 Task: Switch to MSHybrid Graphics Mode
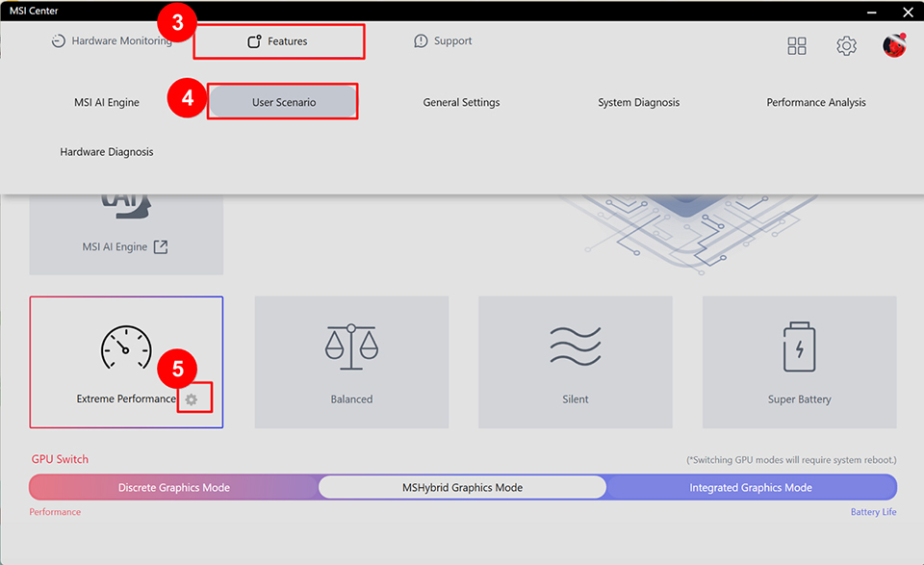click(x=463, y=487)
